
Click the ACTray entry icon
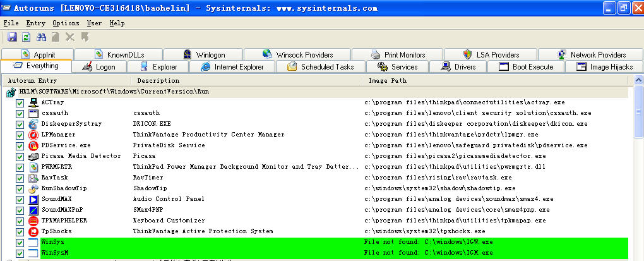(x=33, y=102)
